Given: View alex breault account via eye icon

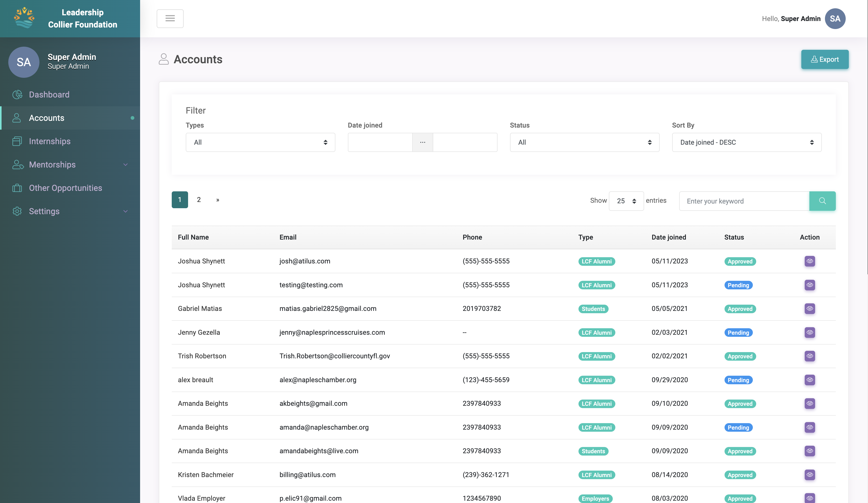Looking at the screenshot, I should click(x=809, y=380).
